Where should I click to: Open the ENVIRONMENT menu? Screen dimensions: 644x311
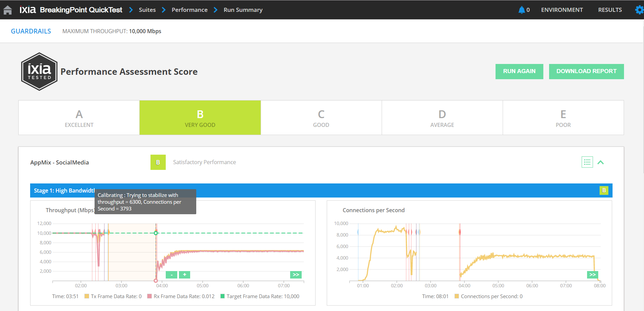[562, 10]
